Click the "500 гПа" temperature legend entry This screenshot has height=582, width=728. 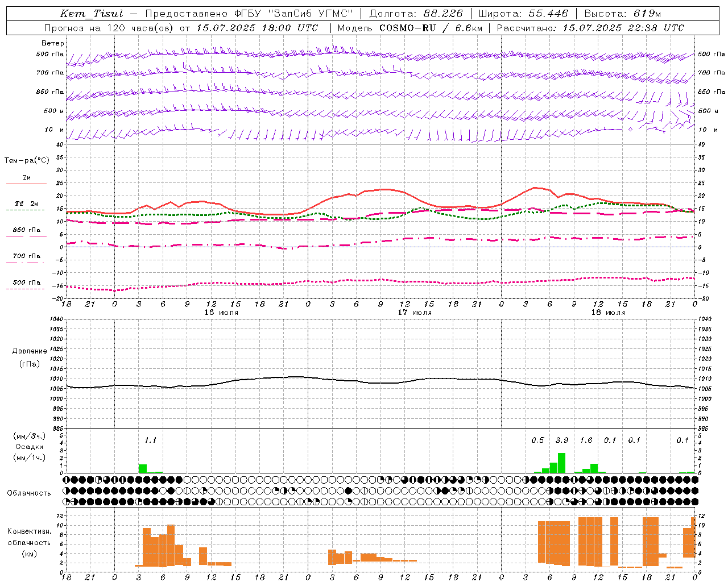click(x=26, y=282)
